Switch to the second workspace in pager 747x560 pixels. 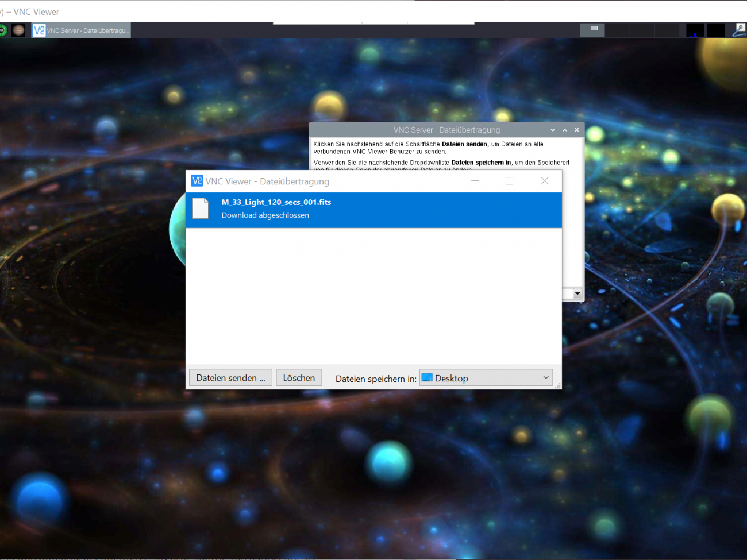pyautogui.click(x=617, y=30)
